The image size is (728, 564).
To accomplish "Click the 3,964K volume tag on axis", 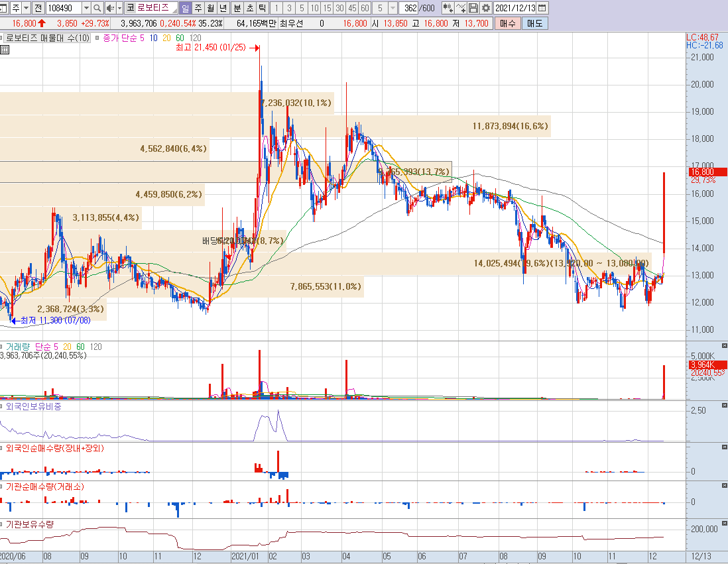I will point(707,365).
